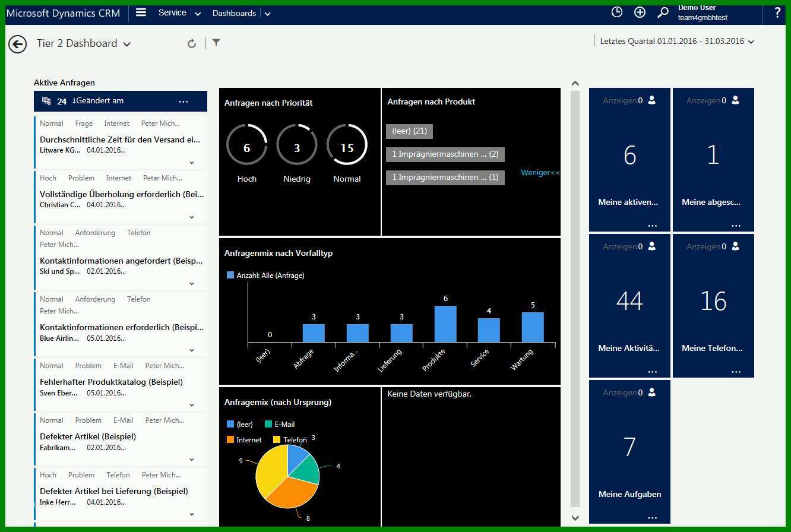
Task: Open ellipsis menu on Meine aktiven tile
Action: tap(653, 226)
